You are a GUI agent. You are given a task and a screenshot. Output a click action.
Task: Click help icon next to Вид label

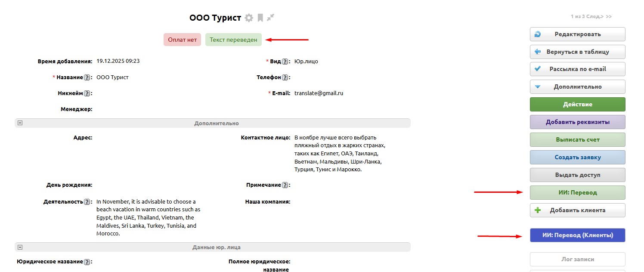285,62
